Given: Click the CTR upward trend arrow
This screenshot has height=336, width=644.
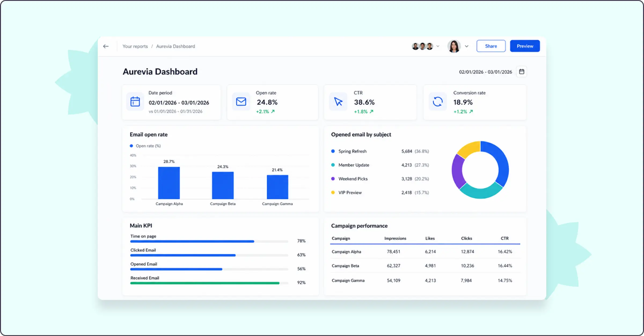Looking at the screenshot, I should pyautogui.click(x=372, y=111).
